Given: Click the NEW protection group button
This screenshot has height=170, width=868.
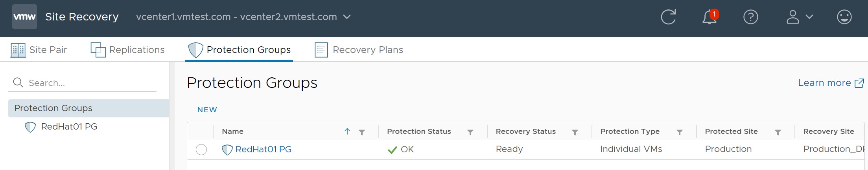Looking at the screenshot, I should click(x=207, y=110).
